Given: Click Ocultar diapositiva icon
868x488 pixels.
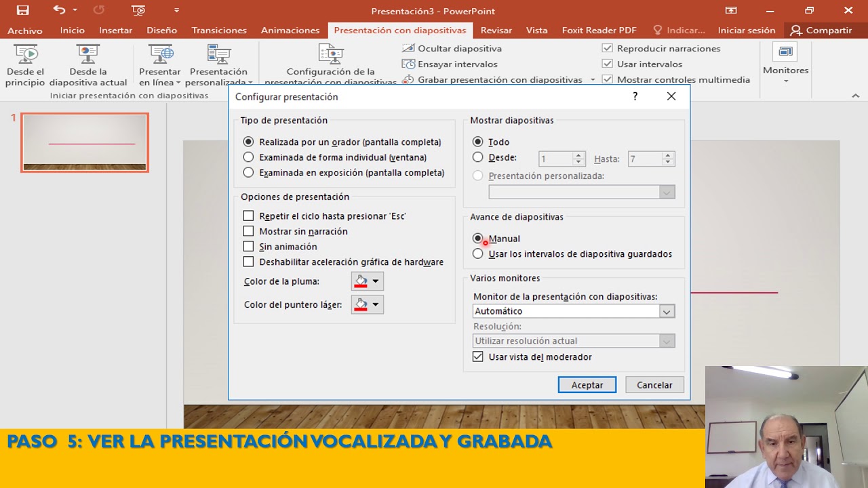Looking at the screenshot, I should [x=408, y=48].
